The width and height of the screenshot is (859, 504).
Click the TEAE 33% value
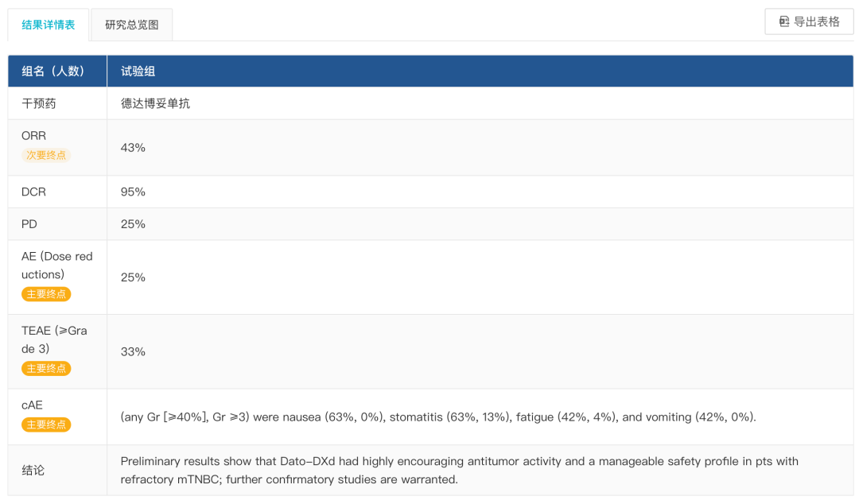[133, 351]
